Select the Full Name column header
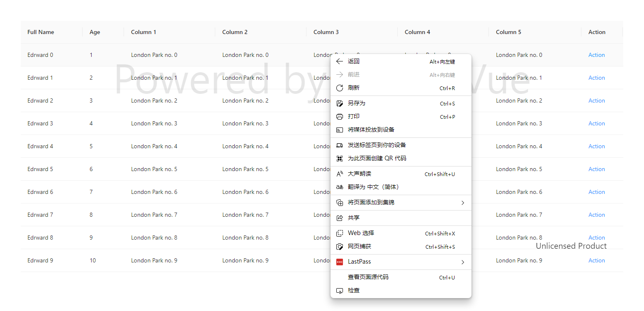The image size is (644, 311). [40, 32]
